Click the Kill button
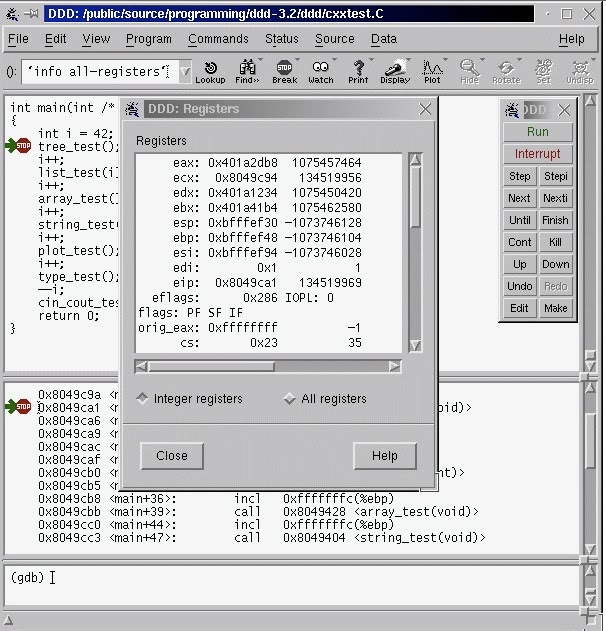 (x=556, y=242)
